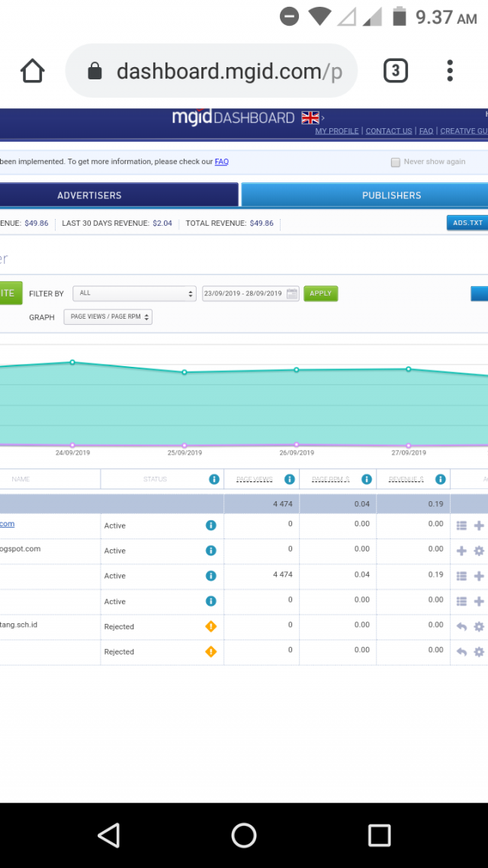Screen dimensions: 488x868
Task: Sort by the PAGE VIEWS column header
Action: click(x=255, y=480)
